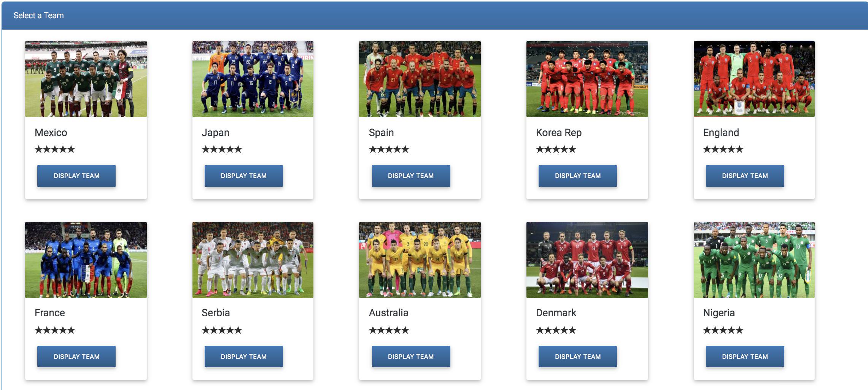Open Serbia's Display Team button
868x390 pixels.
tap(244, 357)
